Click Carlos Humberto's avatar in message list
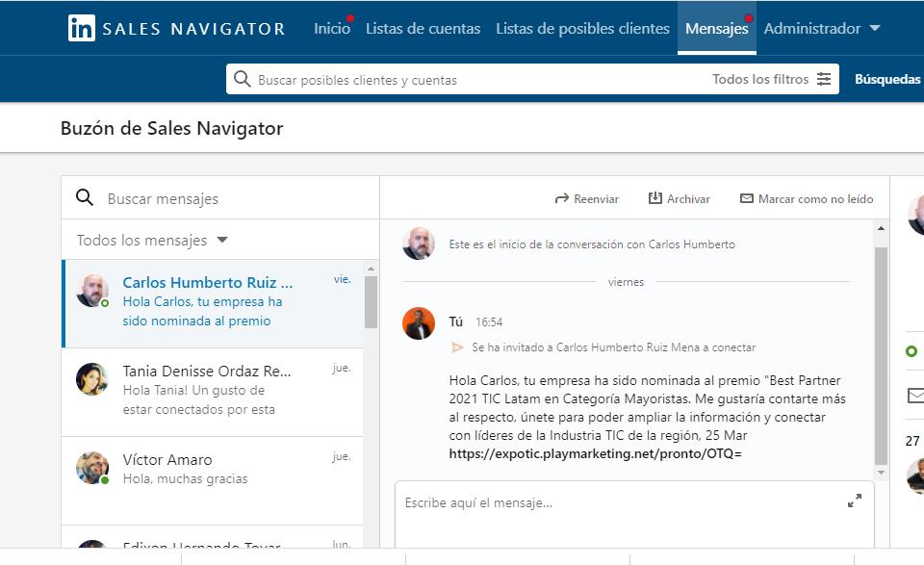Screen dimensions: 924x565 click(x=92, y=291)
